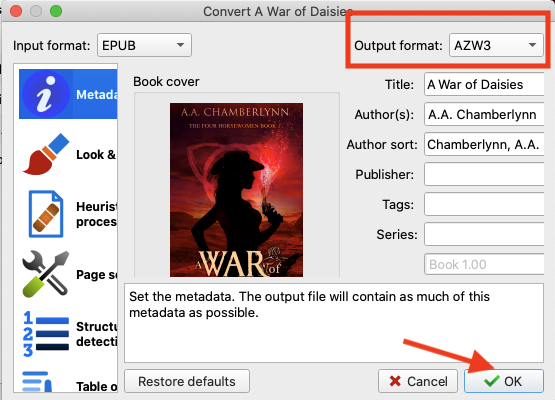Open Table of contents icon

tap(37, 382)
